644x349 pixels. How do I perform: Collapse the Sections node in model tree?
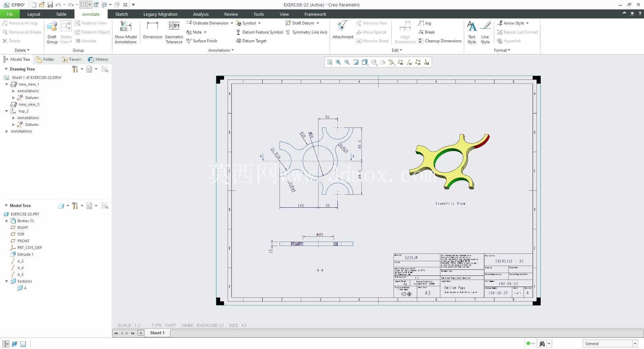[x=6, y=281]
